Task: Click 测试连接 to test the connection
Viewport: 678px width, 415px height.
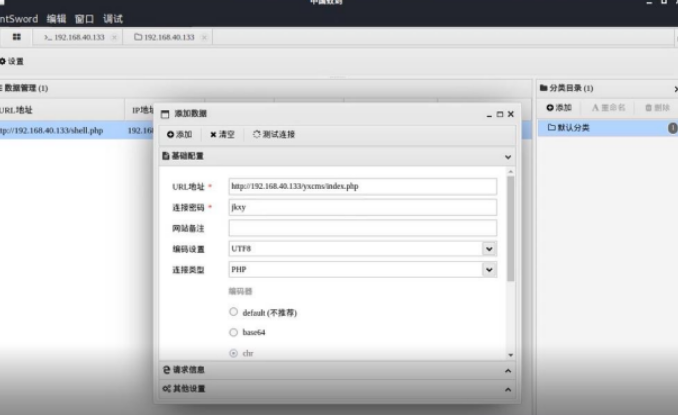Action: pos(274,134)
